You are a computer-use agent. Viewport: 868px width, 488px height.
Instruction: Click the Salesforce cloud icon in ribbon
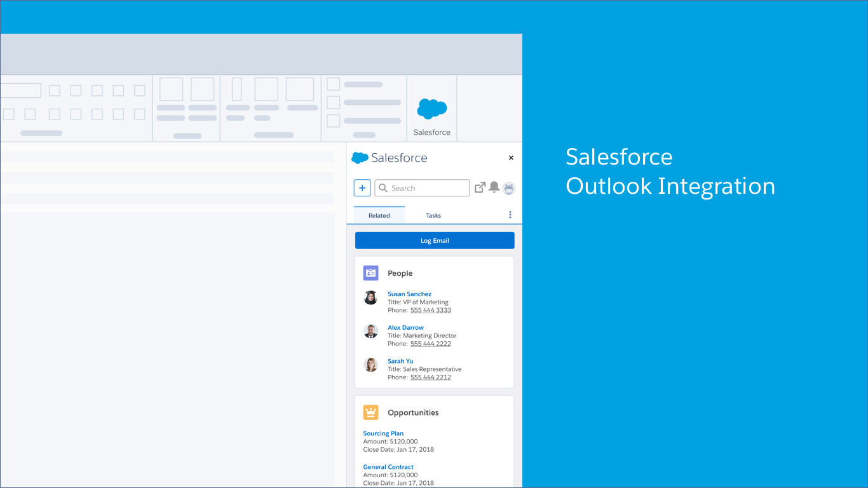[x=431, y=109]
